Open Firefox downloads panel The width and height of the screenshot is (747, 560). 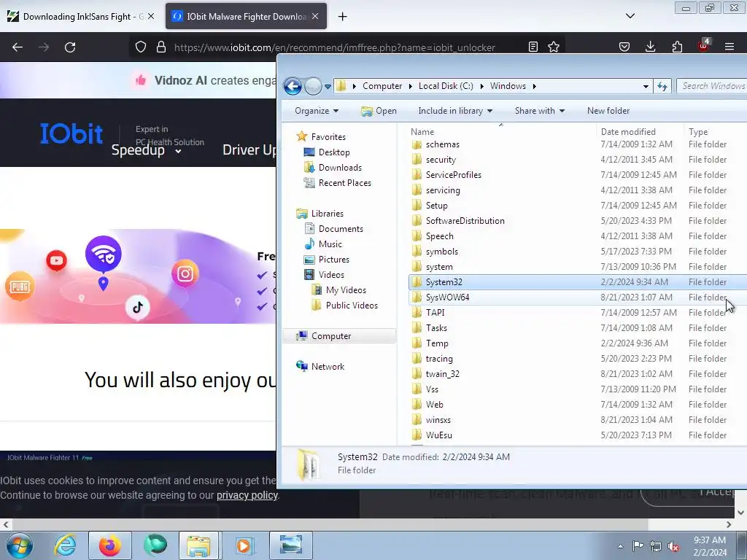(650, 47)
